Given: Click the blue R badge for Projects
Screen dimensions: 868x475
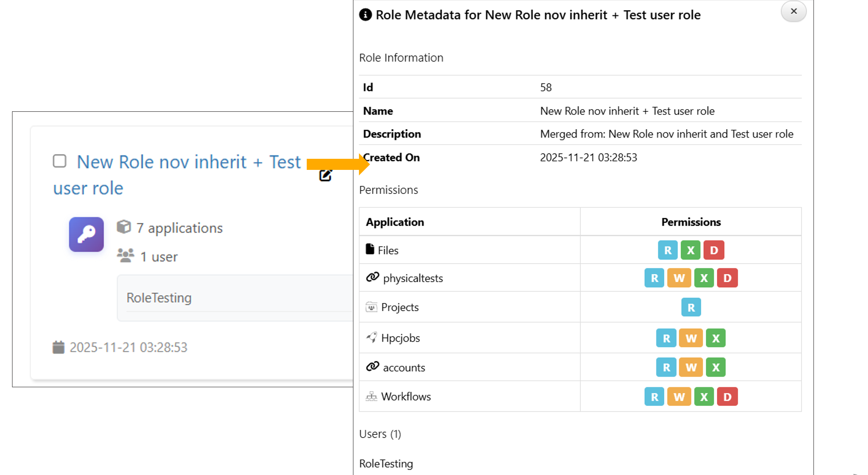Looking at the screenshot, I should click(691, 307).
